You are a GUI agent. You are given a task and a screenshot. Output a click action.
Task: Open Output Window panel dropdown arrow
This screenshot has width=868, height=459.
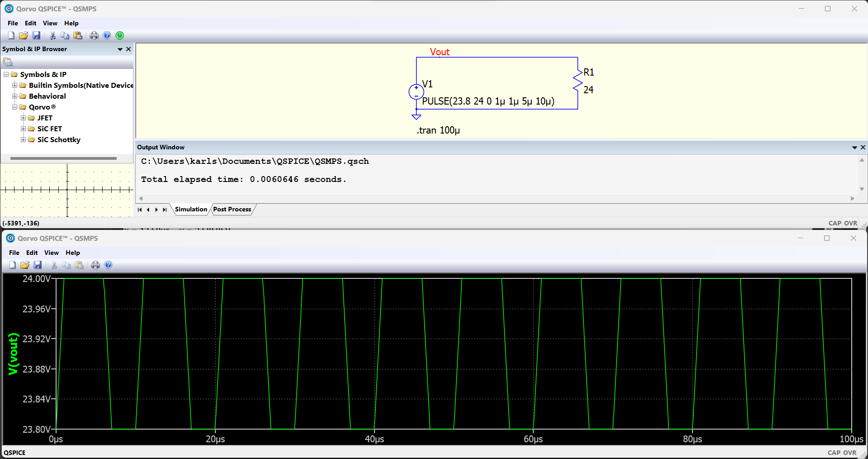click(x=854, y=147)
